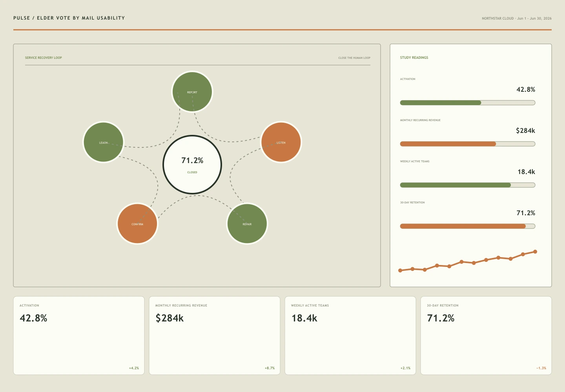The width and height of the screenshot is (565, 392).
Task: Click the 30-Day Retention progress bar
Action: pos(468,226)
